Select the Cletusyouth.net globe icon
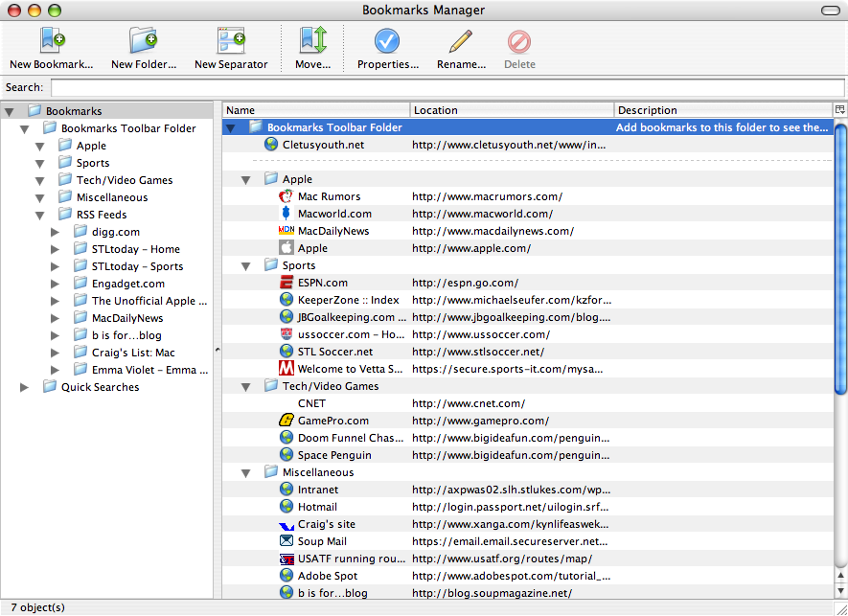The height and width of the screenshot is (616, 848). click(271, 145)
